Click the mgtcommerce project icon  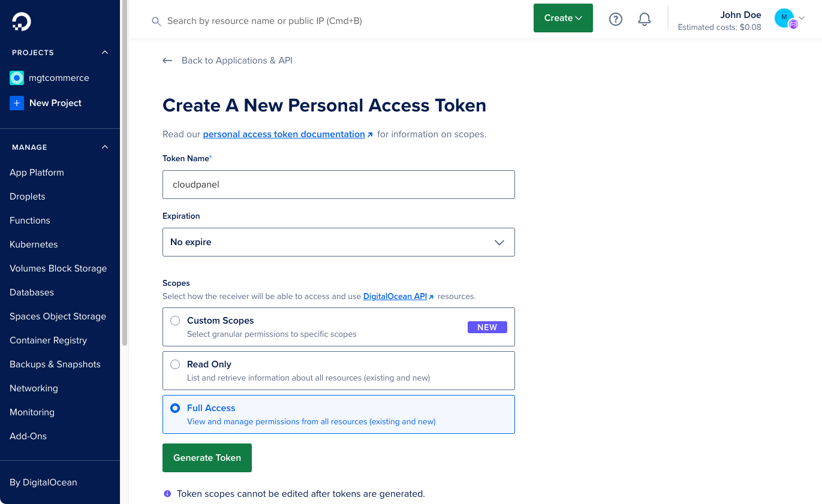17,78
